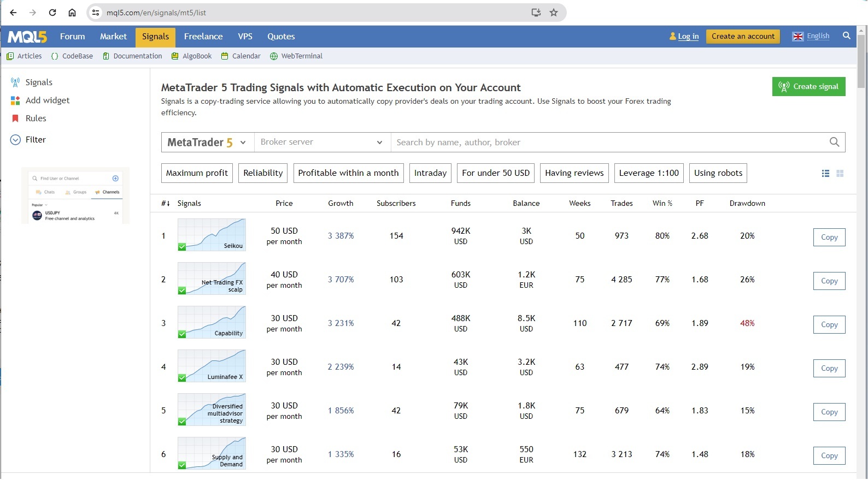Image resolution: width=868 pixels, height=480 pixels.
Task: Select the Signals tab in the main navigation
Action: (155, 37)
